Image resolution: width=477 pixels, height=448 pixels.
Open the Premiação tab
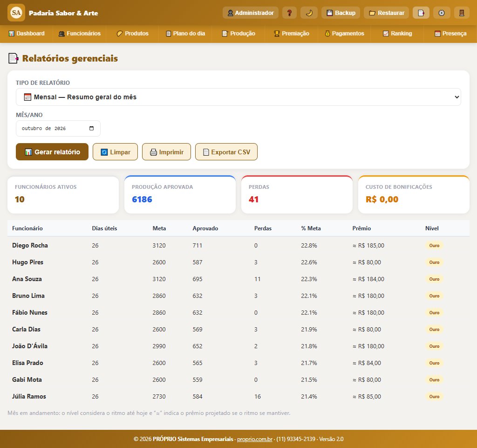pyautogui.click(x=292, y=34)
